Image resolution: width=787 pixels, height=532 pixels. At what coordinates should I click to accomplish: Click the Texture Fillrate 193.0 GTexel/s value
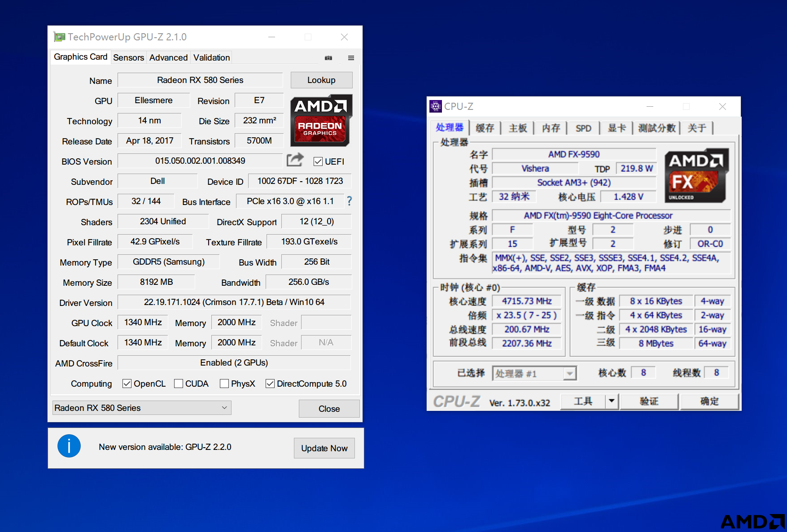pos(309,241)
